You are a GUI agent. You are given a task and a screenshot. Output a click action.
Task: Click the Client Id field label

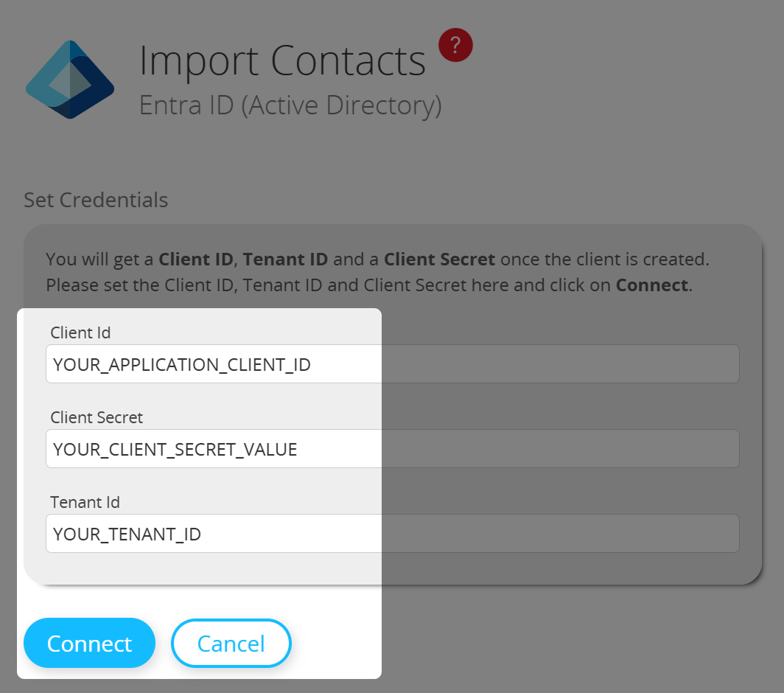click(x=80, y=333)
